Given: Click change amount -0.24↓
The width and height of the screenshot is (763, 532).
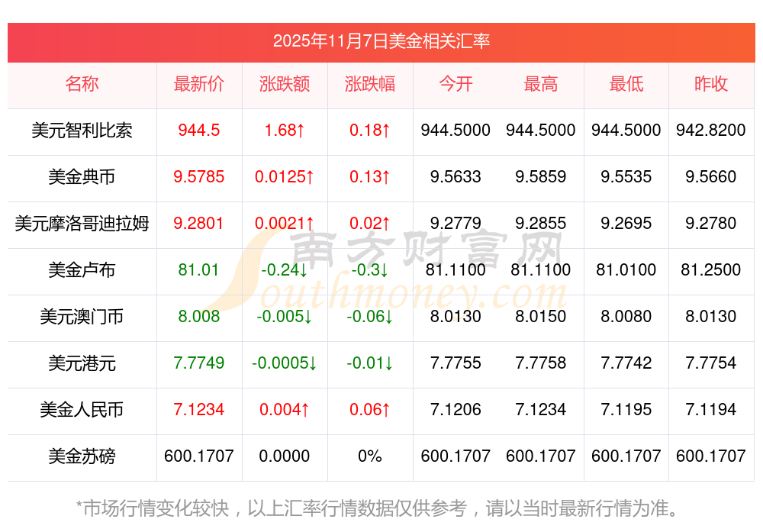Looking at the screenshot, I should click(284, 269).
